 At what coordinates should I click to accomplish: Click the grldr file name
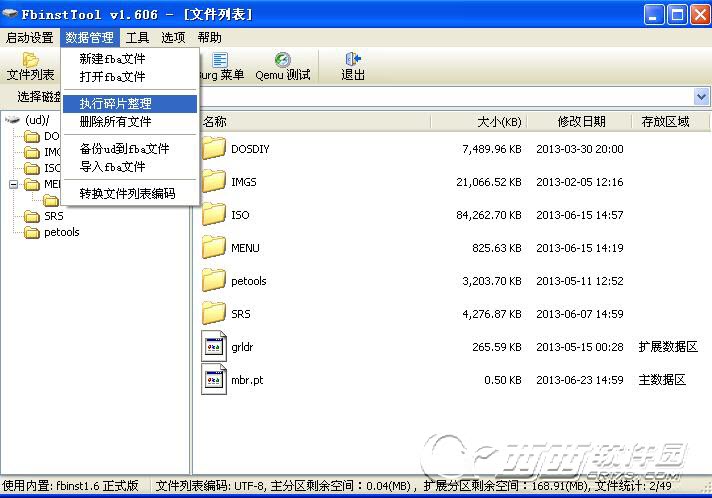coord(242,347)
